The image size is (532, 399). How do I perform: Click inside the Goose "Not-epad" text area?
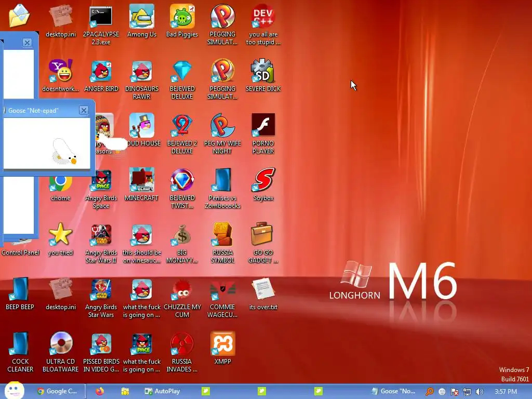pos(47,143)
